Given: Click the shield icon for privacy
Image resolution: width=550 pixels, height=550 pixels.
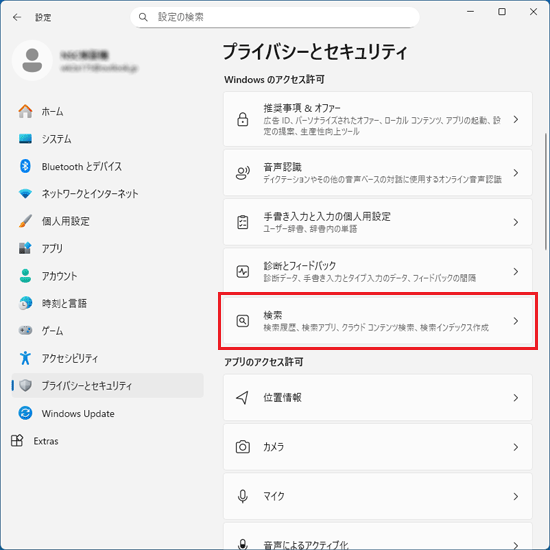Looking at the screenshot, I should click(x=25, y=385).
